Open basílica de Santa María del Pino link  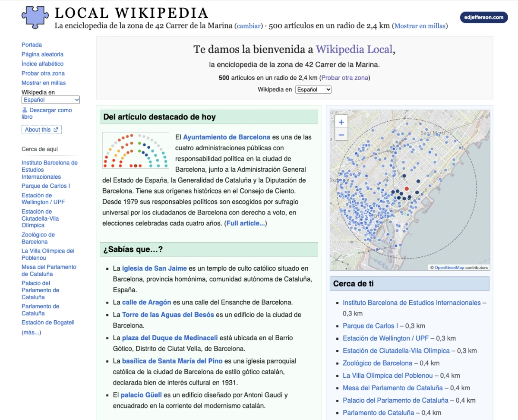pos(172,361)
